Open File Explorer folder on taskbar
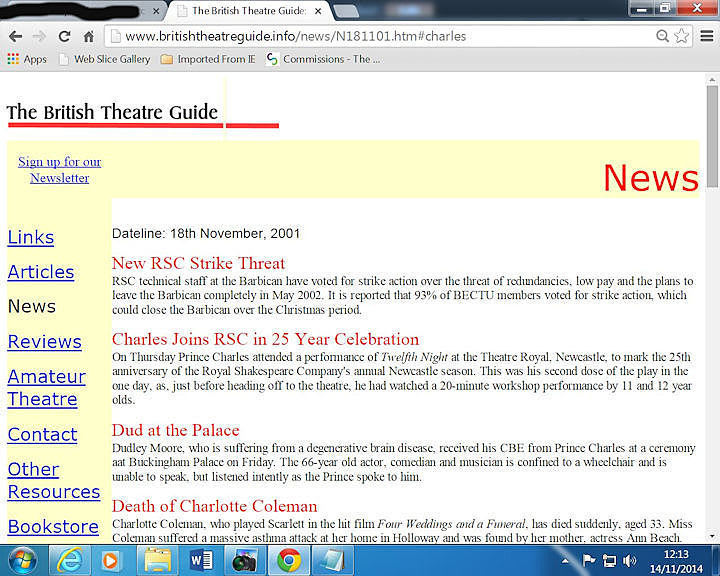 158,561
